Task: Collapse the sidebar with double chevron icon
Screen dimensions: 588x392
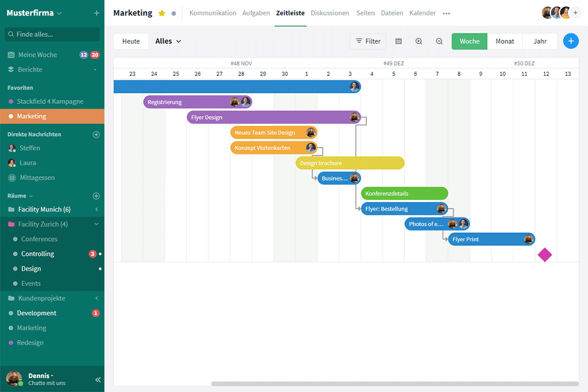Action: click(98, 379)
